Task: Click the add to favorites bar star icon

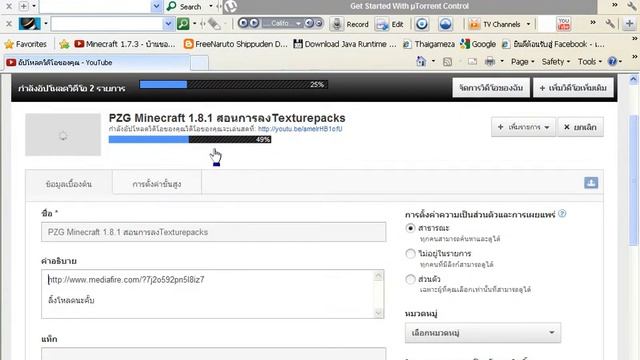Action: coord(64,44)
